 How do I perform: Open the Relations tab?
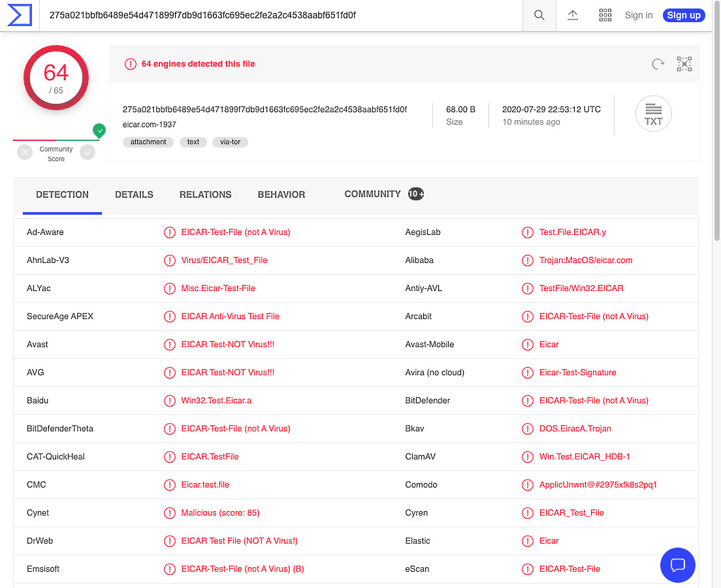(205, 194)
